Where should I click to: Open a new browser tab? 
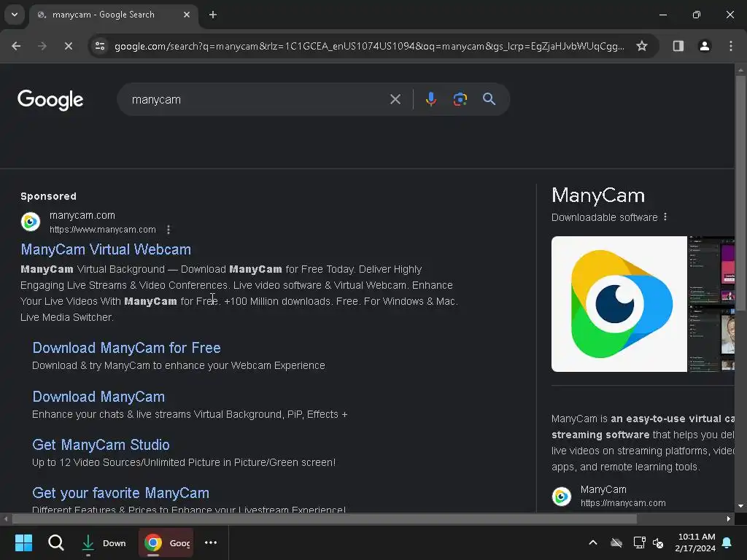click(x=213, y=15)
